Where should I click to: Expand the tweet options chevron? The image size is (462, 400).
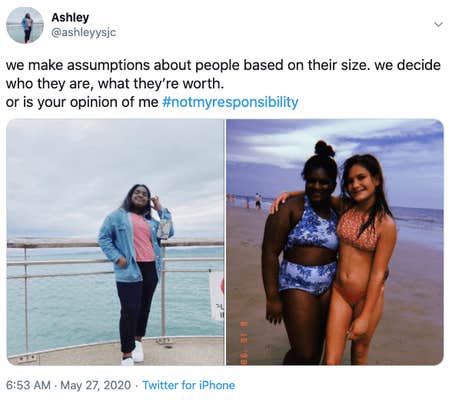(439, 24)
